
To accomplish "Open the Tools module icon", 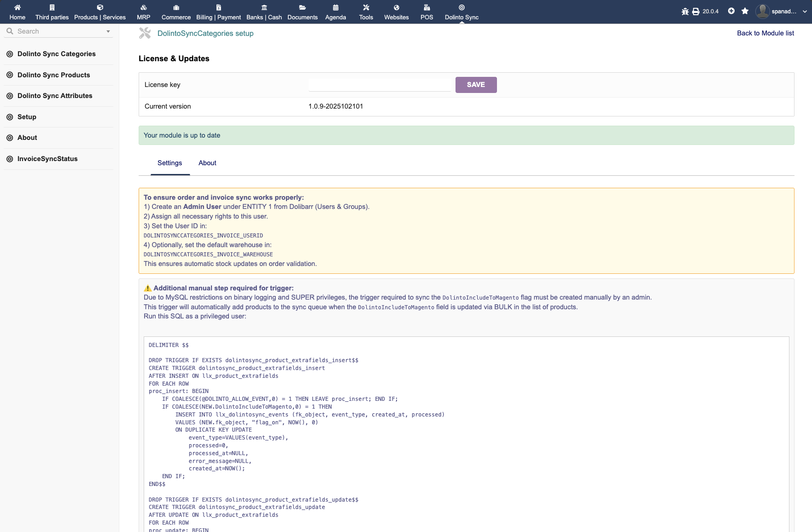I will (366, 7).
